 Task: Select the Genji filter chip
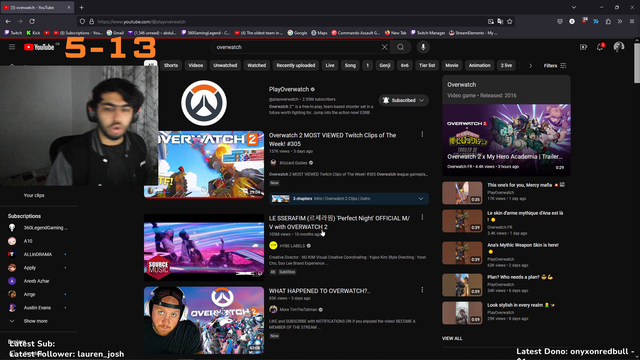385,65
